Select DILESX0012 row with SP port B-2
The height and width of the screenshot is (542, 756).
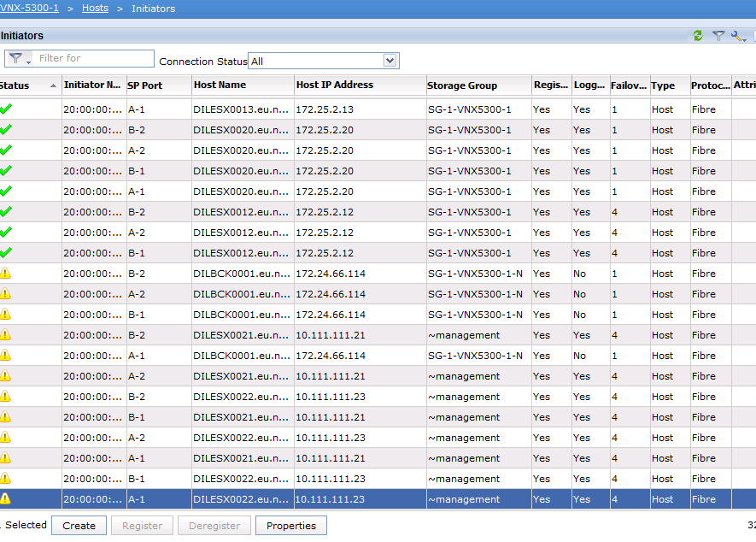378,212
